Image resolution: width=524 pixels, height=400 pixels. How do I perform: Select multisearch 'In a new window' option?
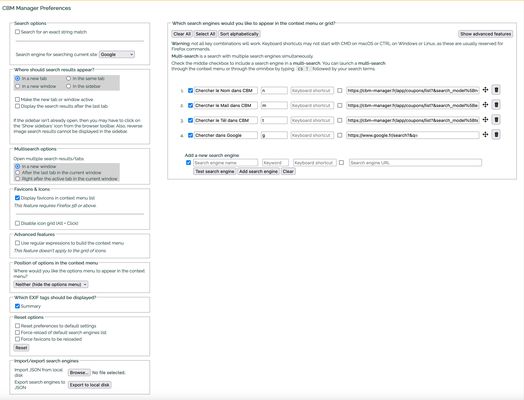pyautogui.click(x=17, y=166)
